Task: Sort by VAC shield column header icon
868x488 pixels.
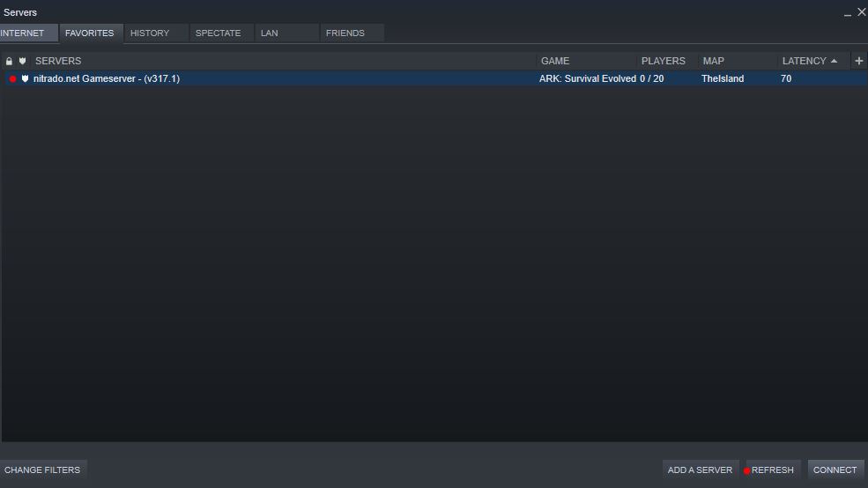Action: pyautogui.click(x=22, y=61)
